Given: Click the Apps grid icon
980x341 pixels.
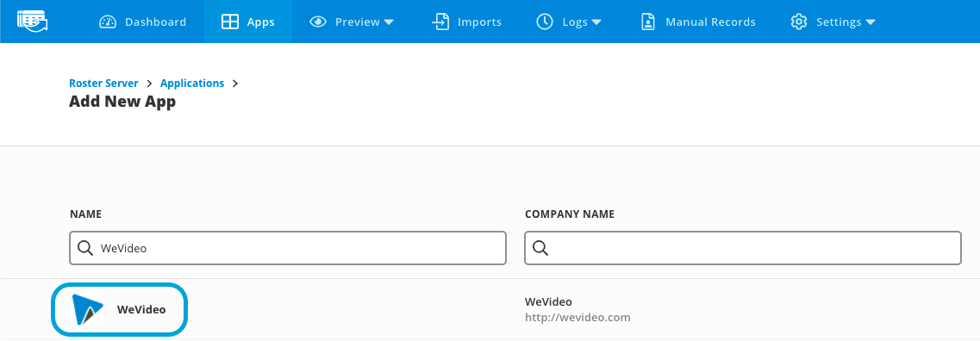Looking at the screenshot, I should 230,22.
